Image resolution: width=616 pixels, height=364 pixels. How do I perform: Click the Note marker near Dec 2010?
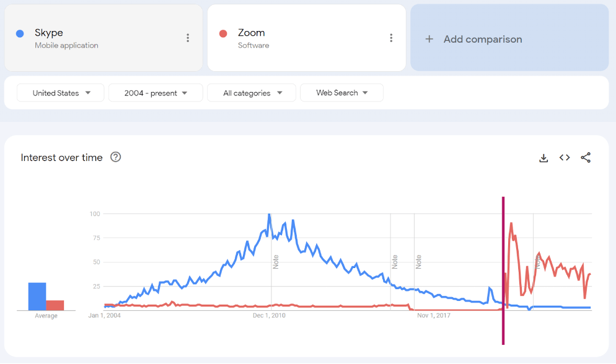pos(275,262)
